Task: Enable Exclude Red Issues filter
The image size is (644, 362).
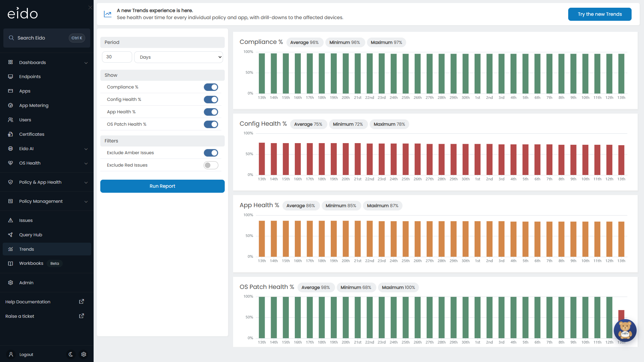Action: (211, 165)
